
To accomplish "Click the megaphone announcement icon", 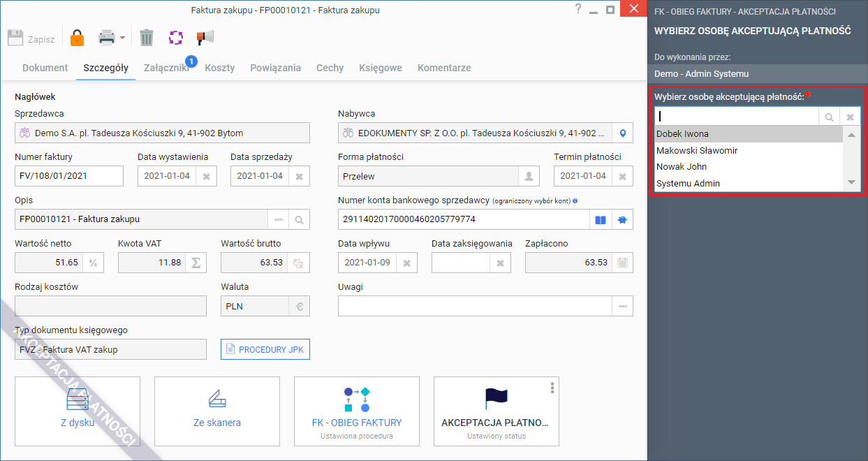I will [x=205, y=38].
